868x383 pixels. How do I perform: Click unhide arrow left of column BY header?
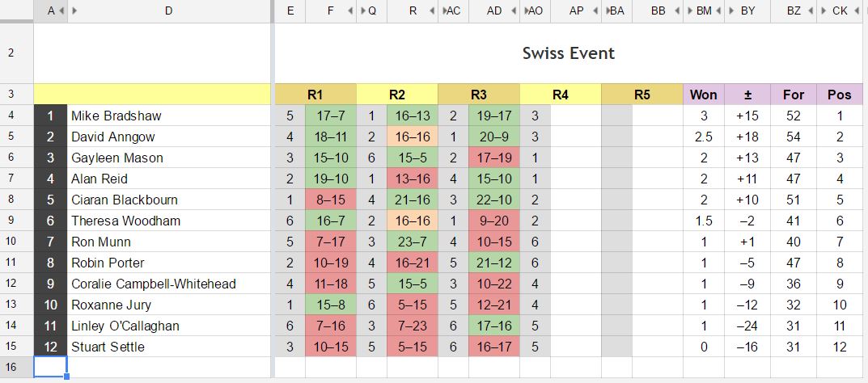730,11
